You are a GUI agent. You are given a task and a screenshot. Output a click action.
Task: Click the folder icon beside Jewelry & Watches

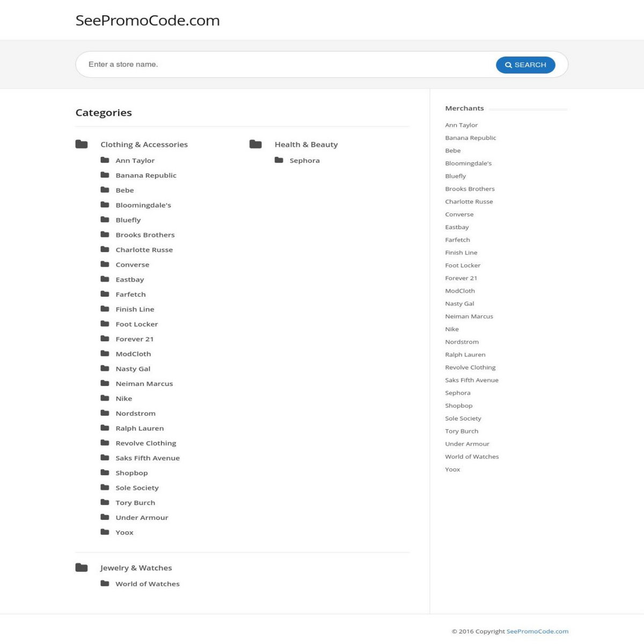click(82, 568)
